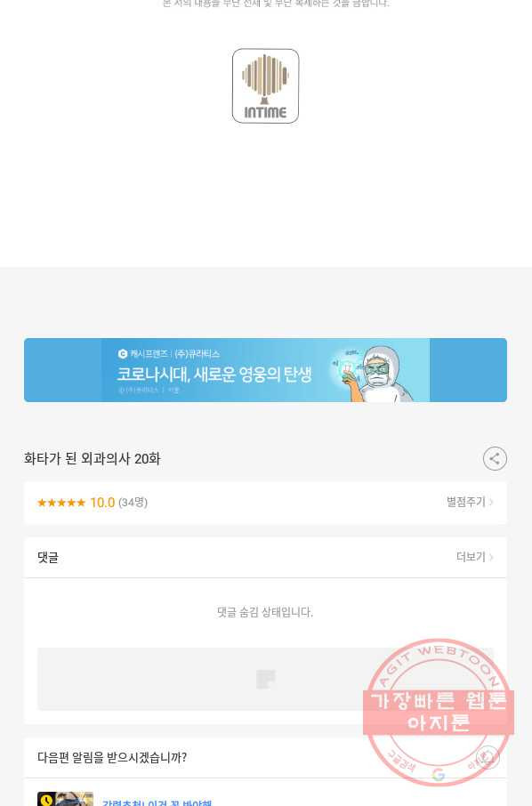
Task: Click the gray hidden comments placeholder box
Action: 265,679
